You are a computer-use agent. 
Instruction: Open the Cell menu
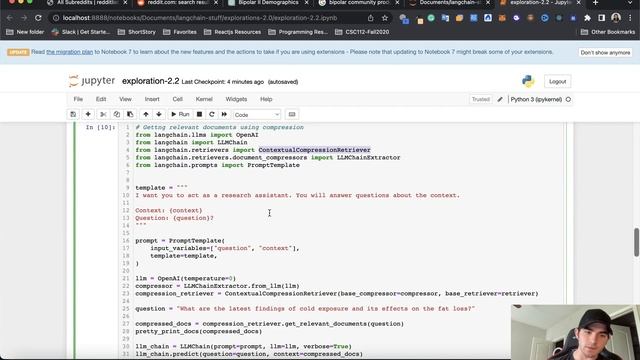coord(178,99)
